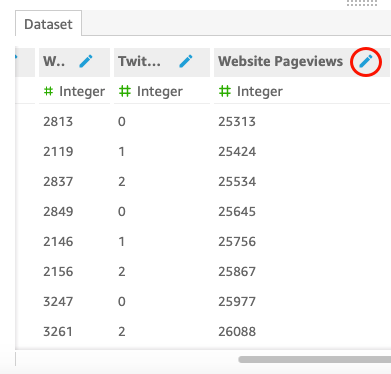Change Integer data type of W.. column
Image resolution: width=391 pixels, height=374 pixels.
(74, 91)
